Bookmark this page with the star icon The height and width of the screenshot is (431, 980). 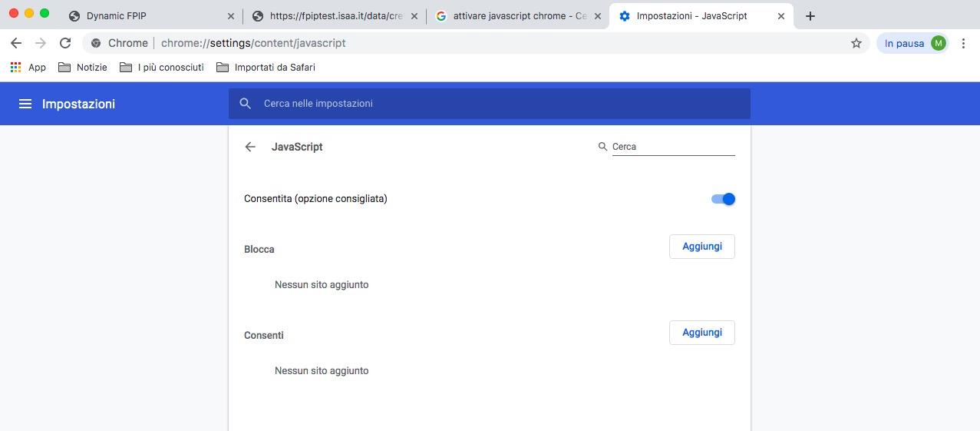(856, 43)
